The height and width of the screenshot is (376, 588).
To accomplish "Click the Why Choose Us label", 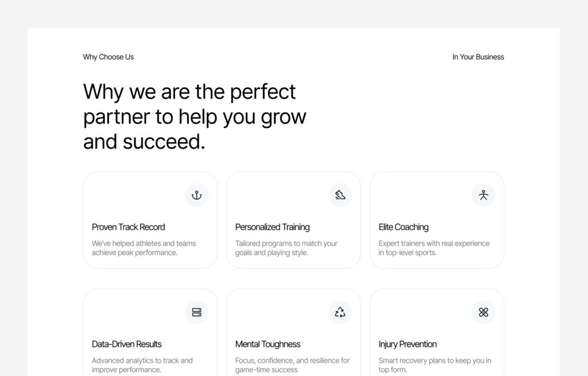I will pos(108,57).
